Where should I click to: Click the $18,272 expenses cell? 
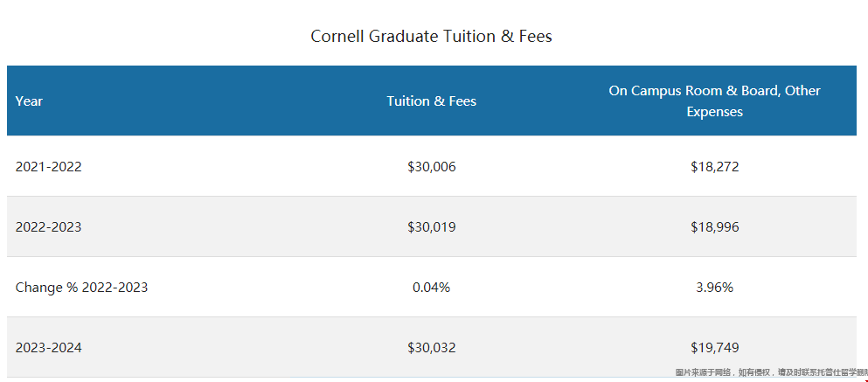715,167
